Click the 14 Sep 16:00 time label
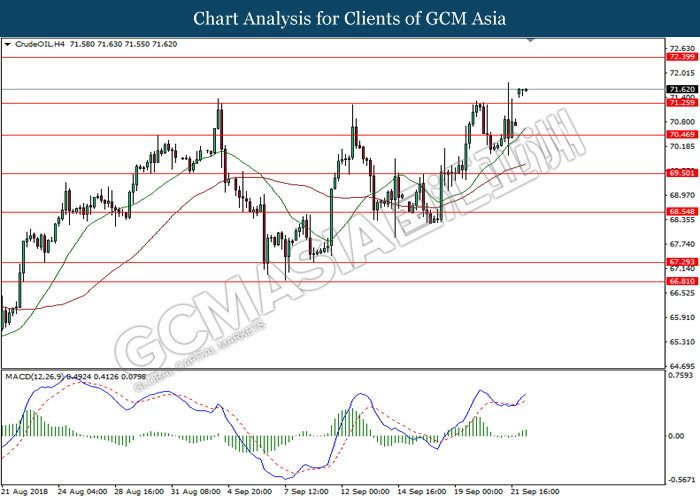 tap(422, 492)
